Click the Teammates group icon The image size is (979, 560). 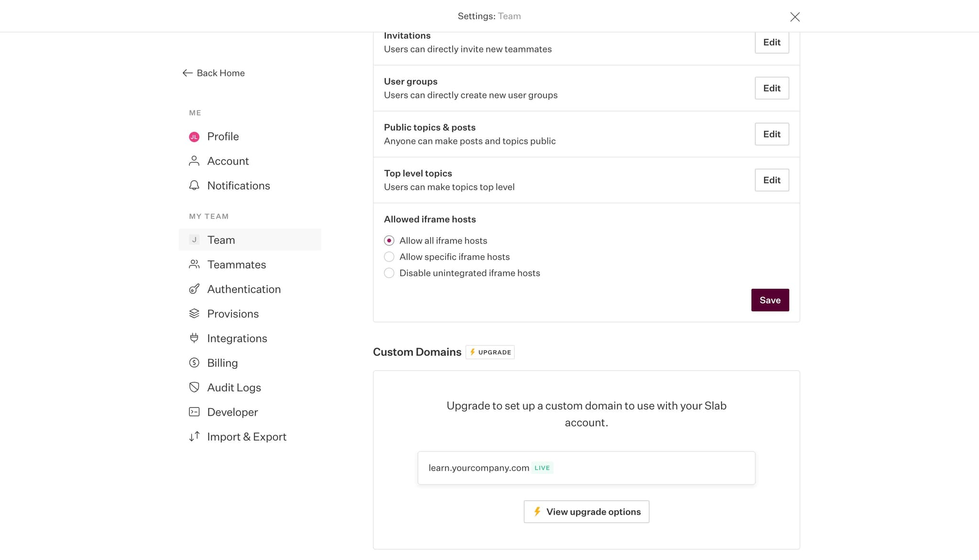coord(194,264)
